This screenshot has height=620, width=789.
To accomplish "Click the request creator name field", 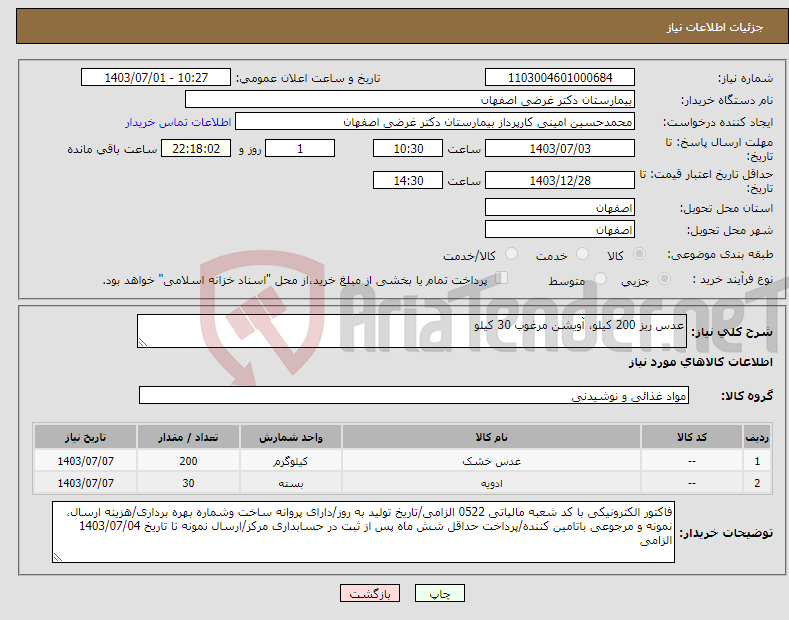I will [435, 121].
